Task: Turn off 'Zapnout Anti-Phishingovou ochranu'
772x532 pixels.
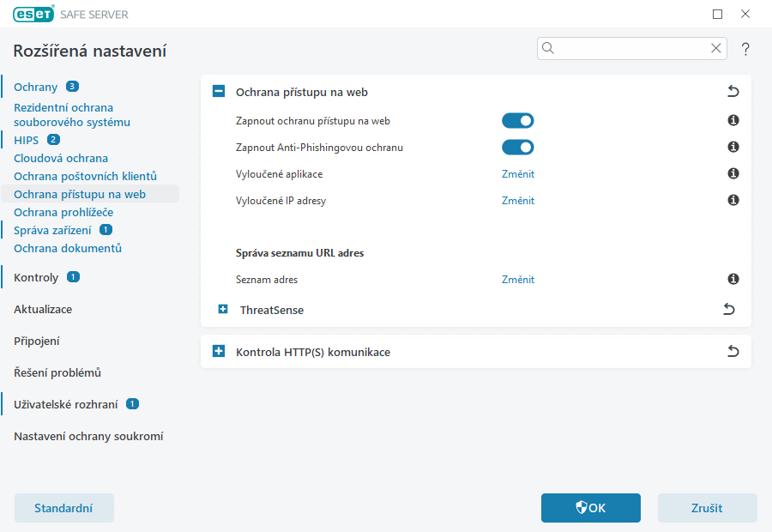Action: [518, 147]
